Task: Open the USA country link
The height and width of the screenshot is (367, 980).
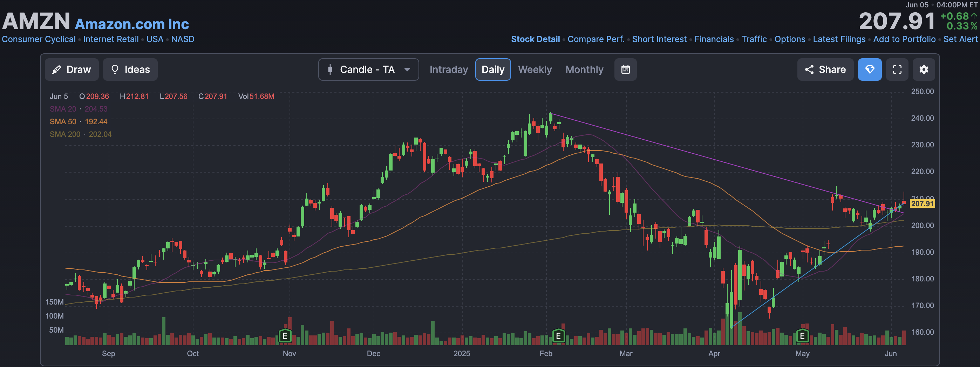Action: click(155, 39)
